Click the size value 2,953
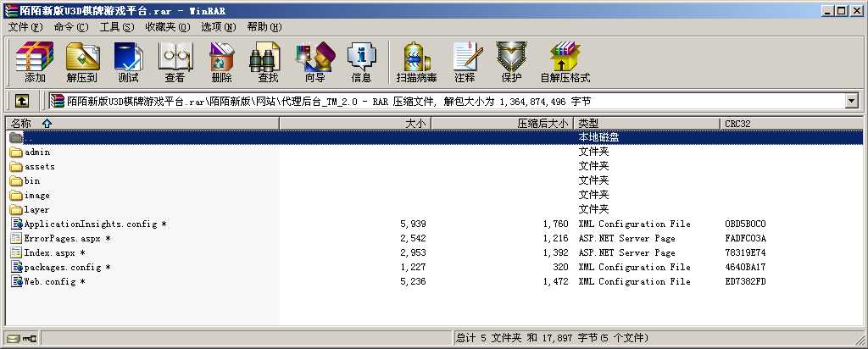 pos(413,252)
